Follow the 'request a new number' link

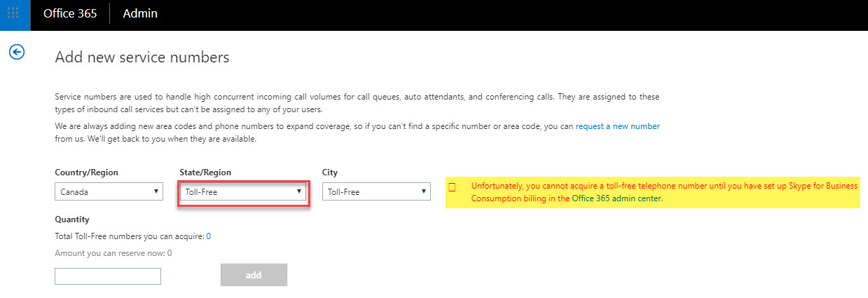coord(618,126)
